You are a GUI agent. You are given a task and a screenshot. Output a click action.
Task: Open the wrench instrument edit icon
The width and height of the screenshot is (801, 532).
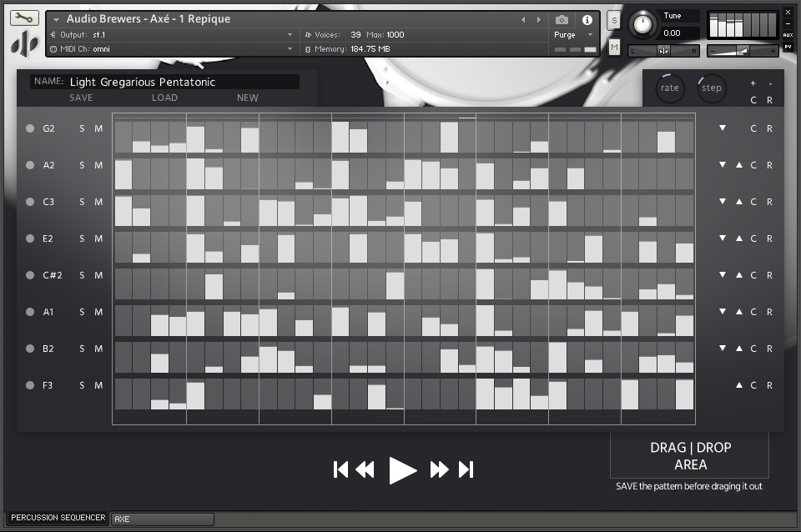[x=24, y=18]
